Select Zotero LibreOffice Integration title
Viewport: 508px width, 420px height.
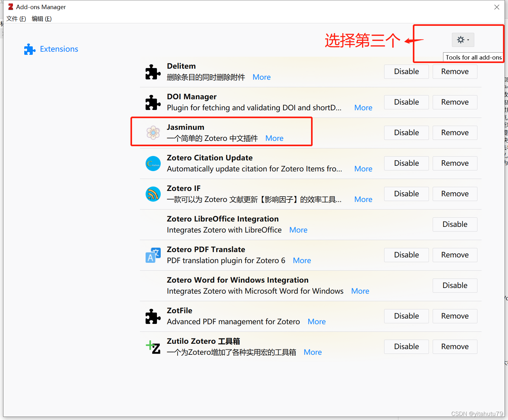point(223,219)
